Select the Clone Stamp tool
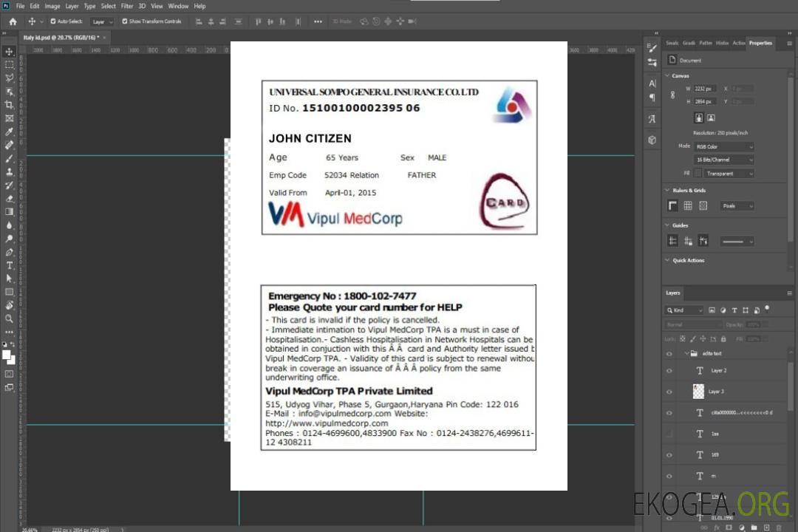Screen dimensions: 798x532 pyautogui.click(x=9, y=171)
